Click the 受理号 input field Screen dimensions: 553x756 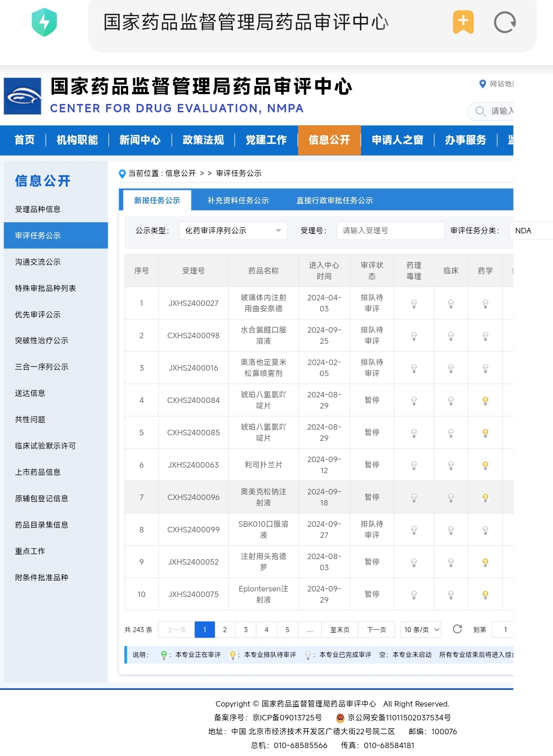[x=390, y=231]
